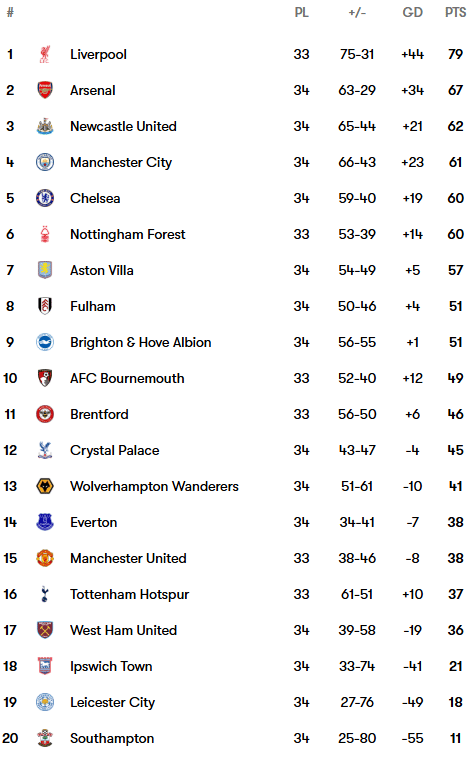Select the Tottenham Hotspur cockerel icon

(x=45, y=594)
